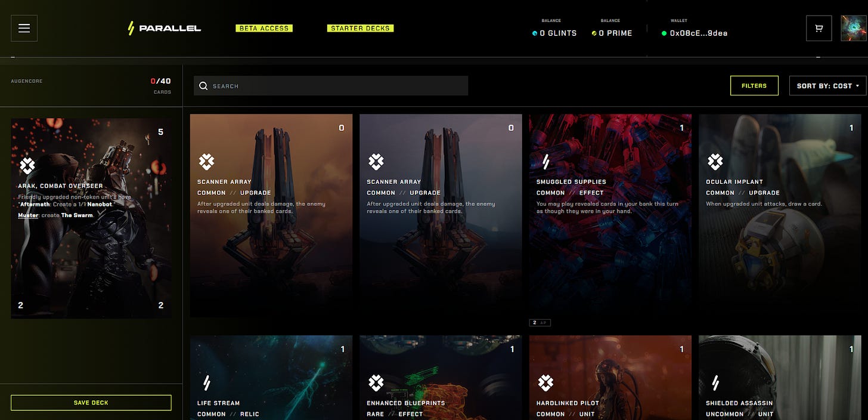Click the Life Stream card title
868x420 pixels.
[x=218, y=403]
